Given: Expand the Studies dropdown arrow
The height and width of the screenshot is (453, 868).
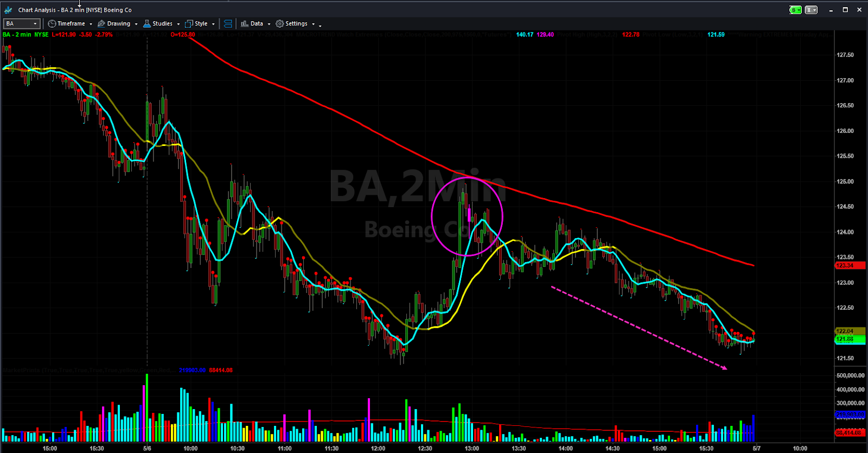Looking at the screenshot, I should coord(178,24).
